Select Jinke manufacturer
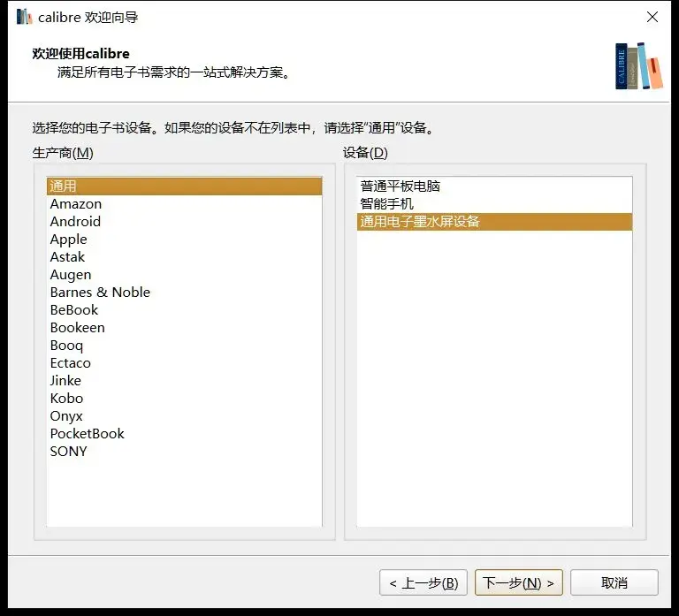The width and height of the screenshot is (679, 616). pos(185,381)
